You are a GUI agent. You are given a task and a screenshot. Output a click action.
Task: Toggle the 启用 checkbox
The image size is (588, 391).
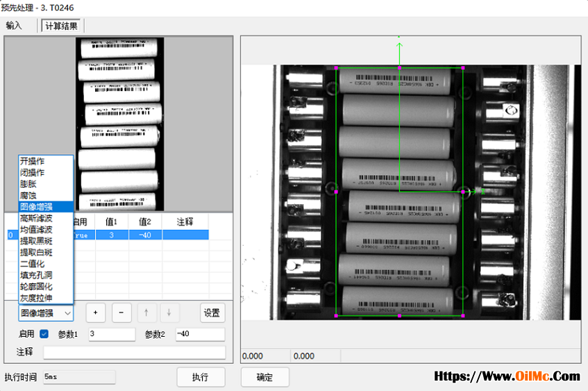click(44, 334)
